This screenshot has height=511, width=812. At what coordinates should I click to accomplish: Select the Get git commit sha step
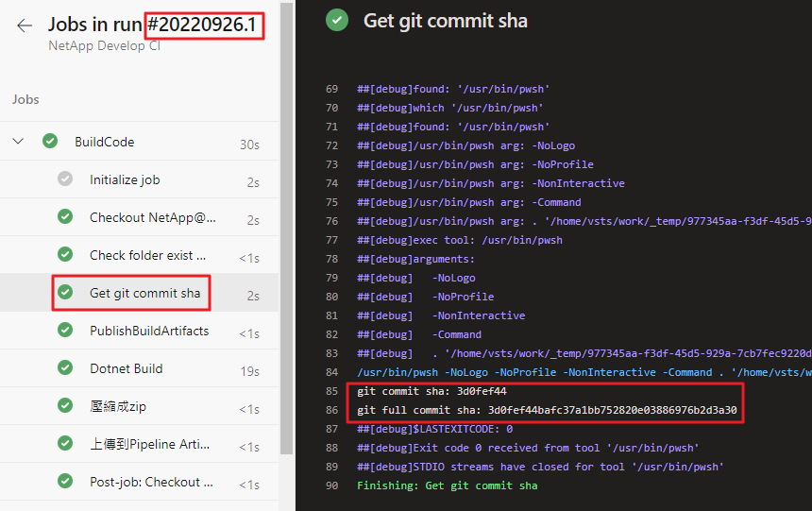point(145,294)
